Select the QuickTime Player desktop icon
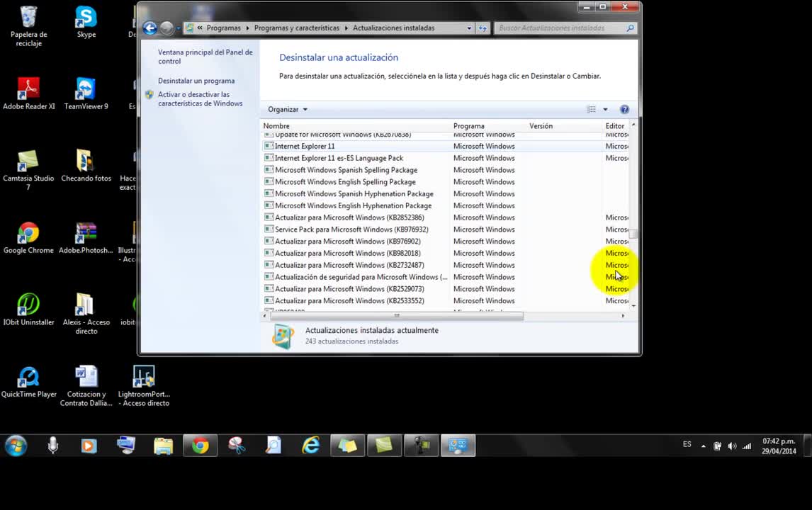This screenshot has height=510, width=812. pyautogui.click(x=28, y=382)
